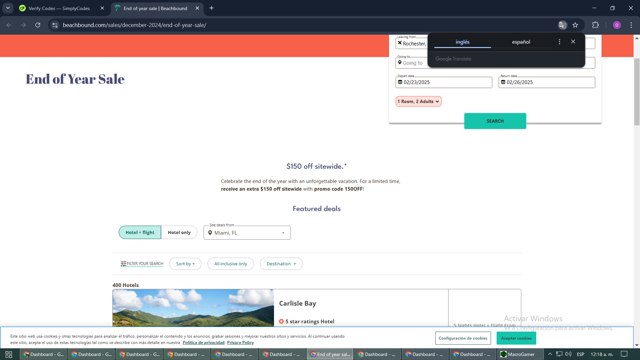The height and width of the screenshot is (360, 640).
Task: Close the Verify Codes SimplyCodes tab
Action: [x=102, y=8]
